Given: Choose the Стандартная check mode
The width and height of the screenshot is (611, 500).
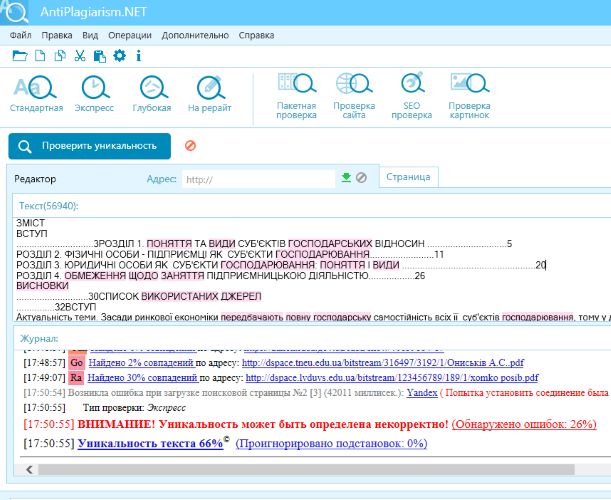Looking at the screenshot, I should 36,94.
